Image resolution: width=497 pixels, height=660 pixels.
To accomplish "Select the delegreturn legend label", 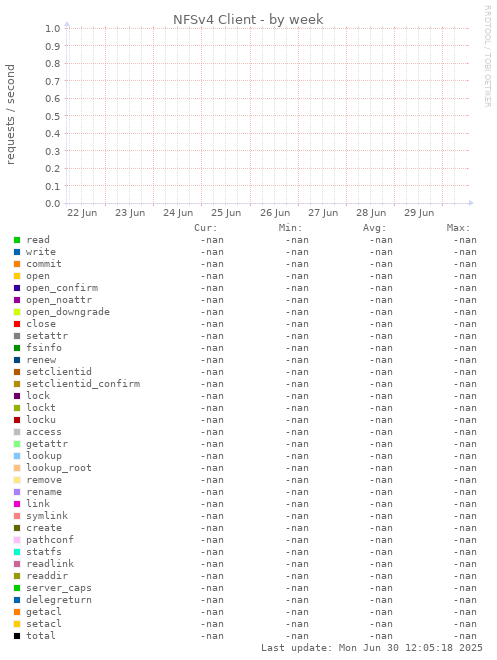I will point(59,600).
